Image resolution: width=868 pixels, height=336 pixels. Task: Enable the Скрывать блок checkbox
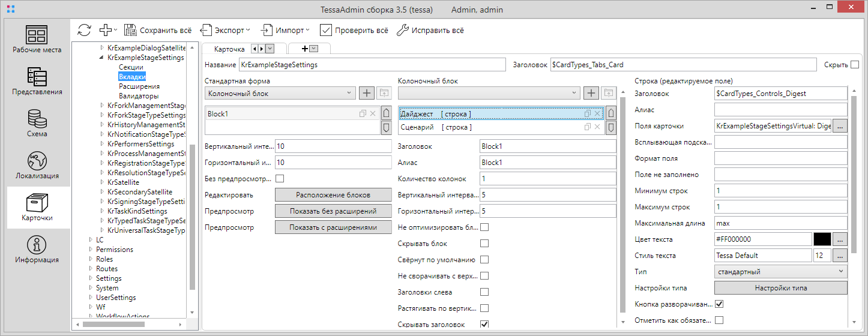[484, 244]
